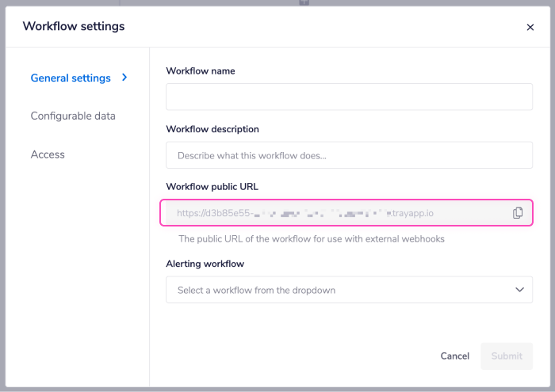Click the chevron beside General settings
Image resolution: width=555 pixels, height=392 pixels.
click(124, 78)
